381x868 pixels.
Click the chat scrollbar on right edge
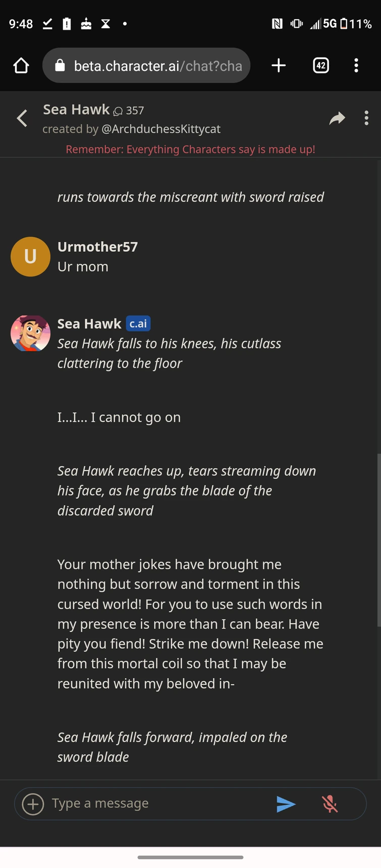point(378,540)
